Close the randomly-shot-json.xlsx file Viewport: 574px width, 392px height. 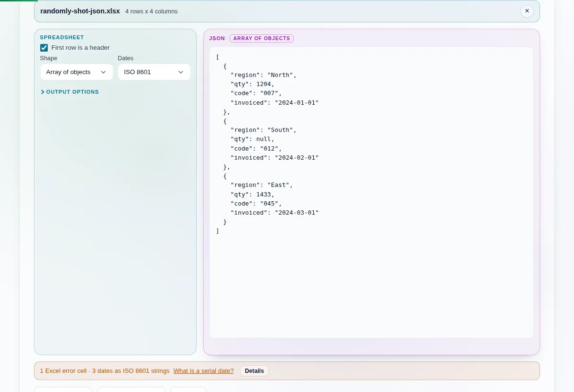click(527, 11)
